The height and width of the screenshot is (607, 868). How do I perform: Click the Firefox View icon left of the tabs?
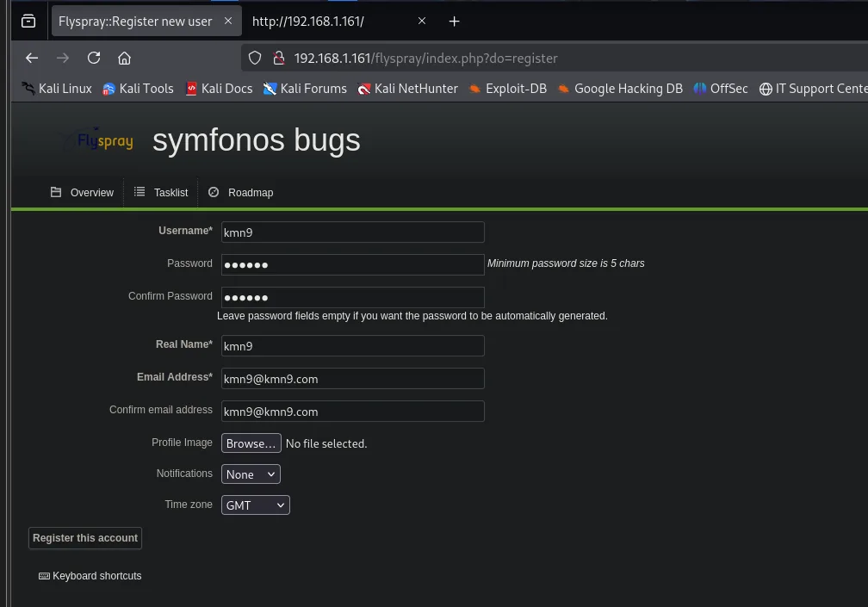click(28, 21)
